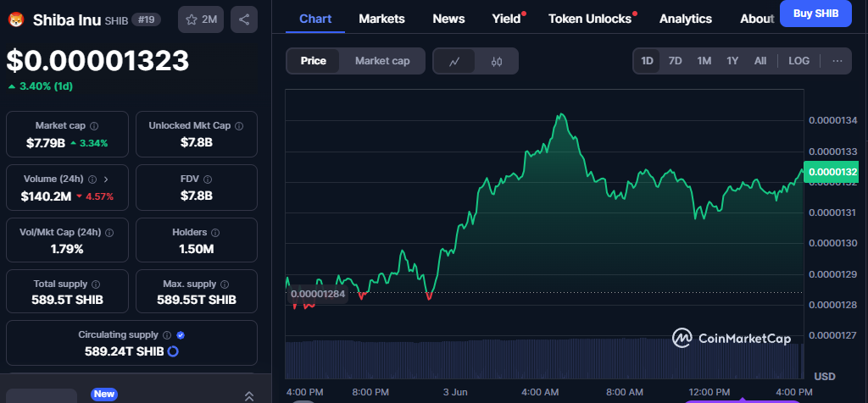Click the 1.50M holders value
Screen dimensions: 868x403
pyautogui.click(x=197, y=249)
